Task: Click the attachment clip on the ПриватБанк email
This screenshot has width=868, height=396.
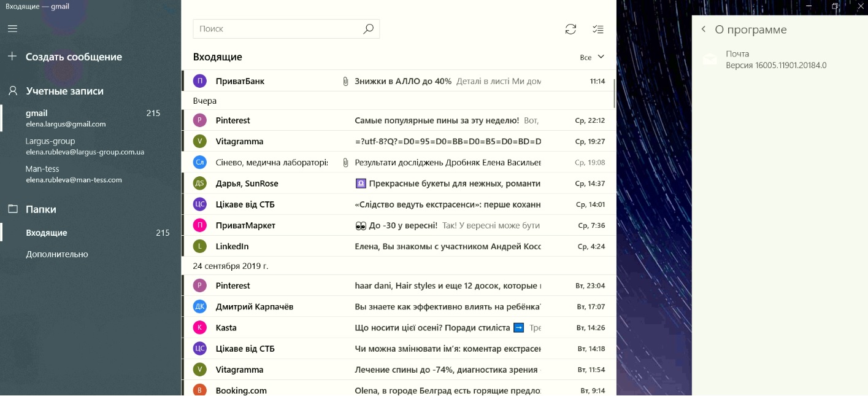Action: [x=345, y=81]
